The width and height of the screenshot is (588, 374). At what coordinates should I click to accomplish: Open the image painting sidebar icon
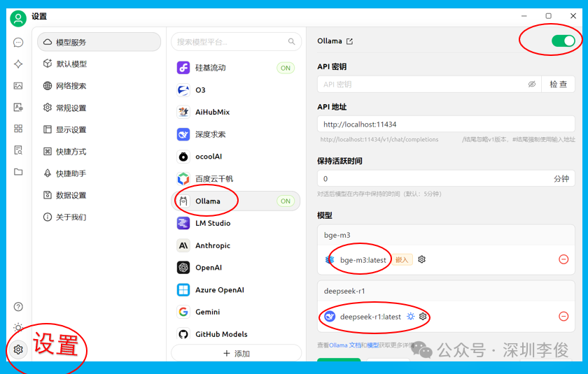18,86
